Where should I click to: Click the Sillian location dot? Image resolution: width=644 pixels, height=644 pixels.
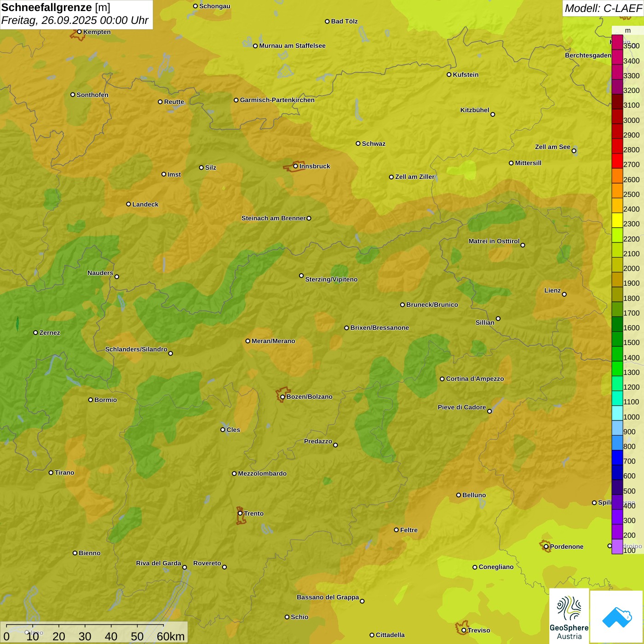(498, 318)
